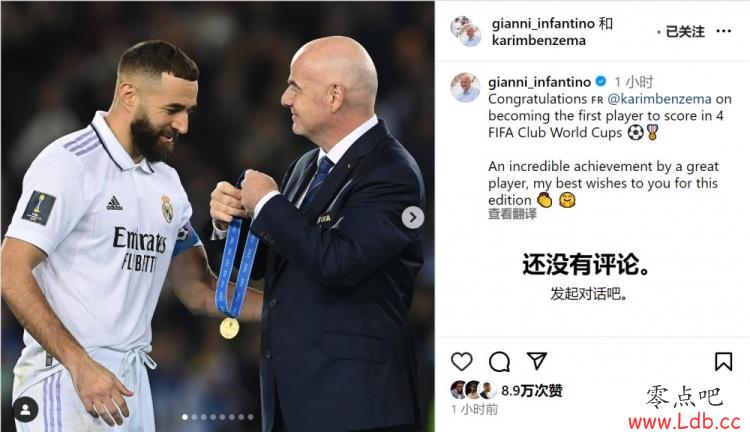Open the three-dot more options menu
750x432 pixels.
click(x=724, y=31)
